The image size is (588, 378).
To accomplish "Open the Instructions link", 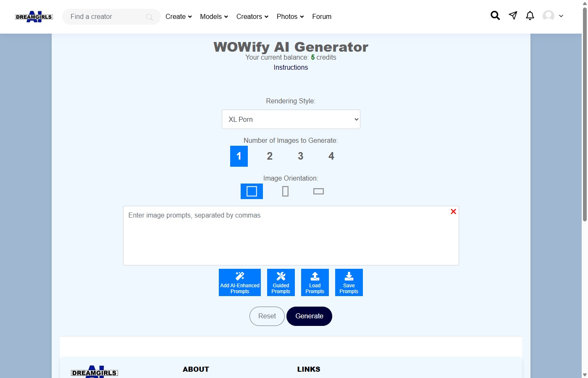I will 291,67.
